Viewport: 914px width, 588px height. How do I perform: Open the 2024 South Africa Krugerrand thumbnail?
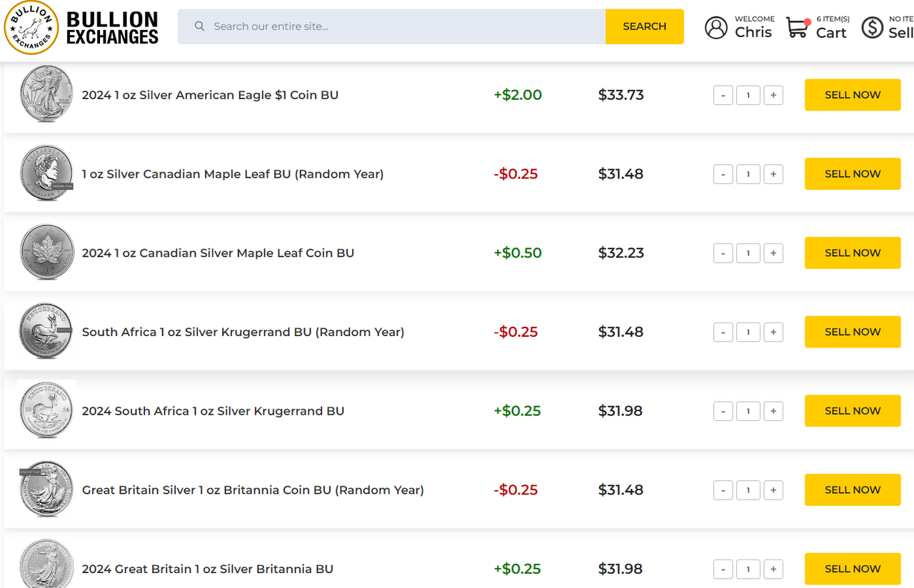46,410
